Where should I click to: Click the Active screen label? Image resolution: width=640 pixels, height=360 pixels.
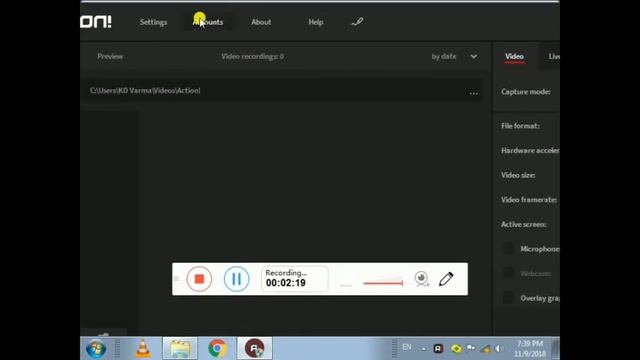point(524,224)
